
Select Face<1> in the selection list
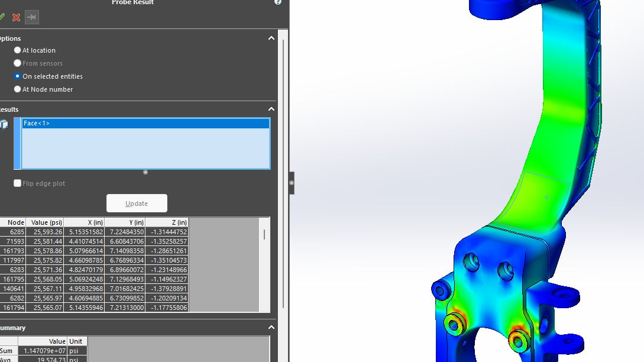146,123
